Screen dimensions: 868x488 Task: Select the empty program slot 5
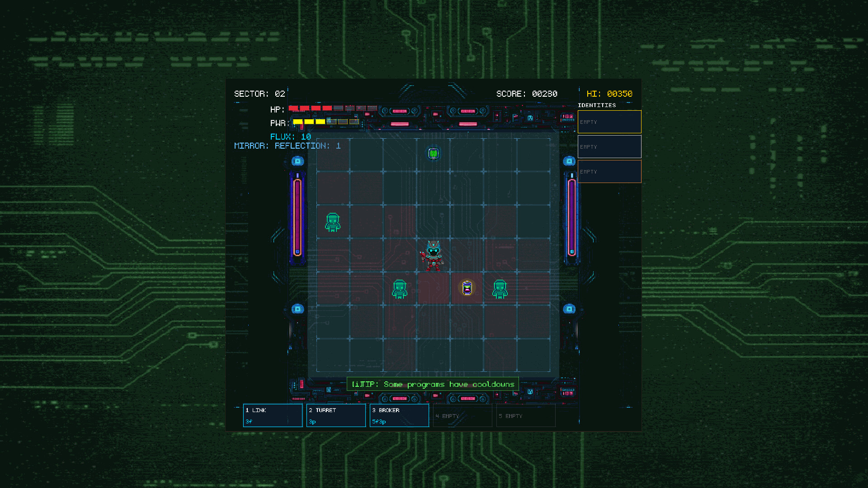[x=526, y=415]
